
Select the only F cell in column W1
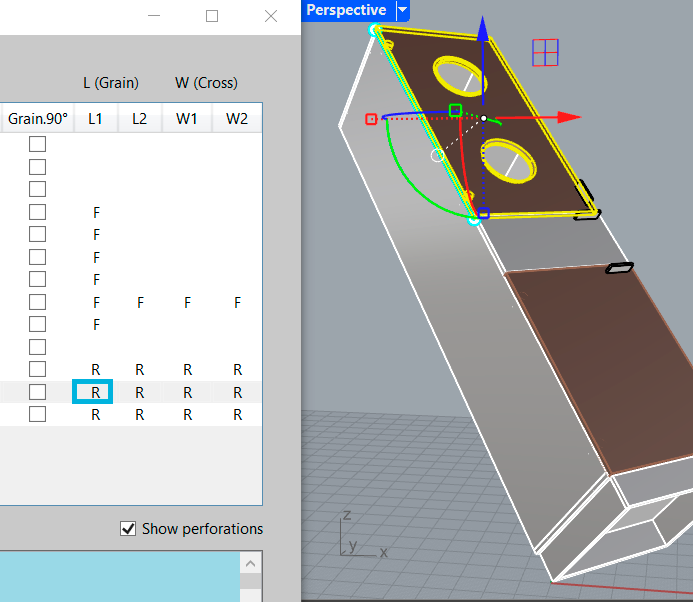click(187, 303)
